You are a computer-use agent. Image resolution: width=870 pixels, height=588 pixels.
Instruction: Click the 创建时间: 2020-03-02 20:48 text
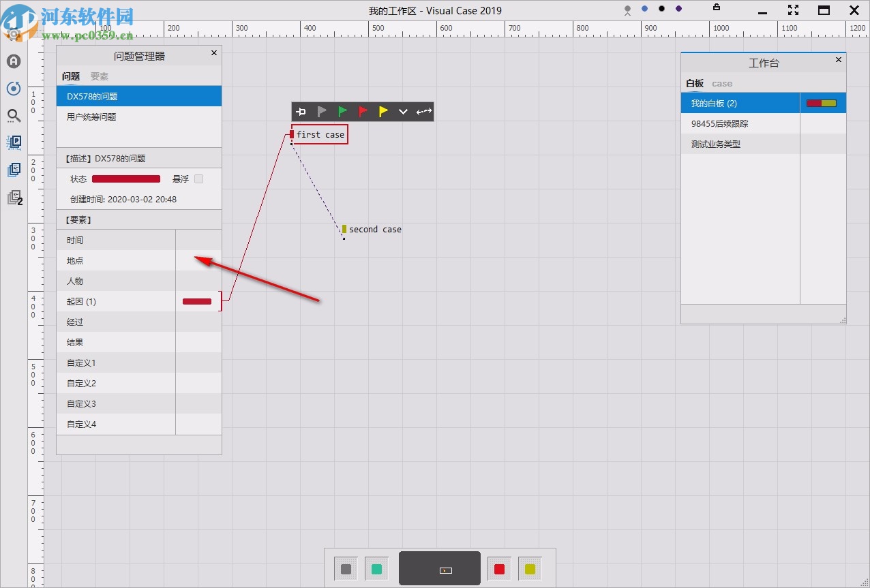point(123,200)
